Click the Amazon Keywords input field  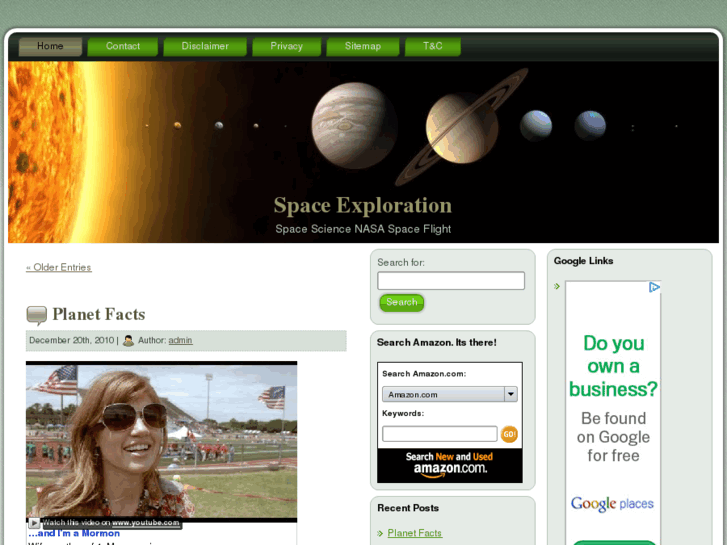click(x=440, y=434)
